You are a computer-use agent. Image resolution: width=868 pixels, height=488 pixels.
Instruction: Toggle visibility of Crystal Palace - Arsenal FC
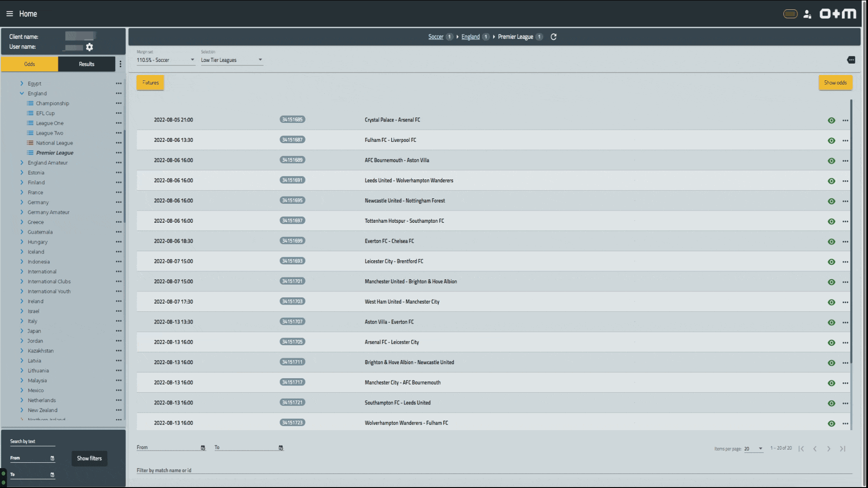coord(831,121)
